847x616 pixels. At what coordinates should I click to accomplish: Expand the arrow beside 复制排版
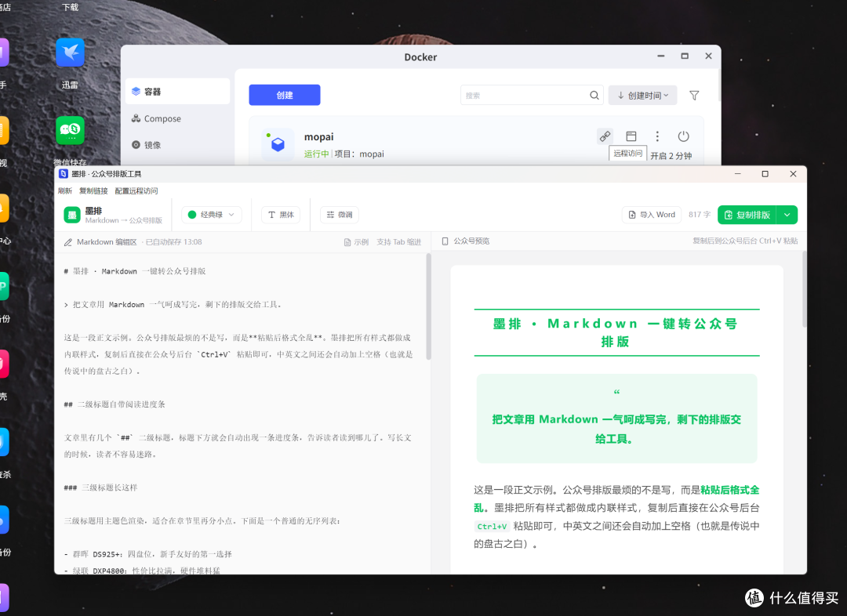(x=787, y=215)
